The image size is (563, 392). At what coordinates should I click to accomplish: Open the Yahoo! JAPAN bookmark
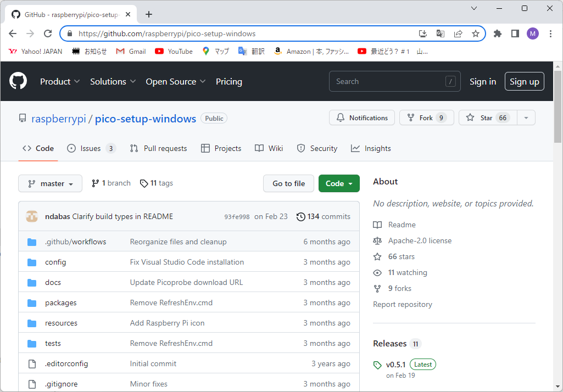coord(35,52)
